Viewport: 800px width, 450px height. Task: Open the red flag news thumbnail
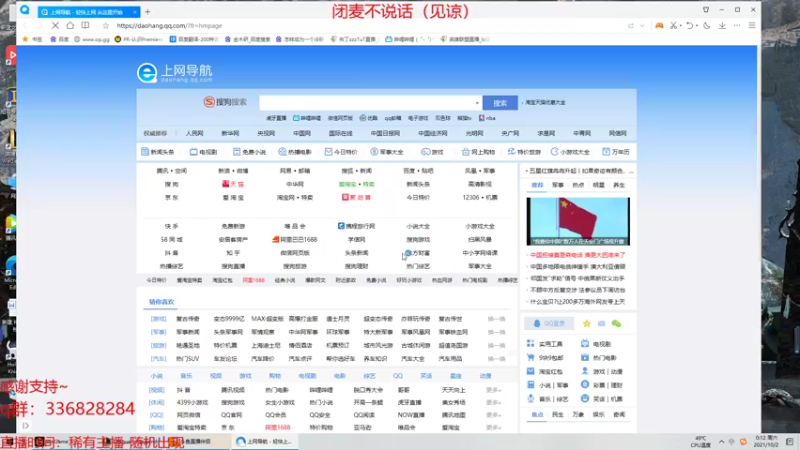[578, 221]
